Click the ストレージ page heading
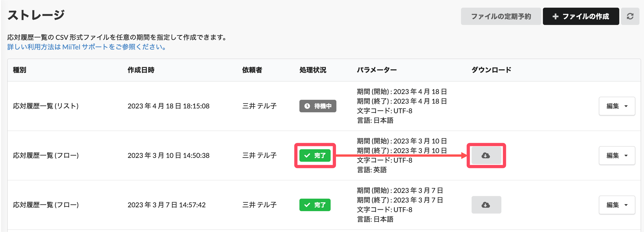 coord(36,15)
